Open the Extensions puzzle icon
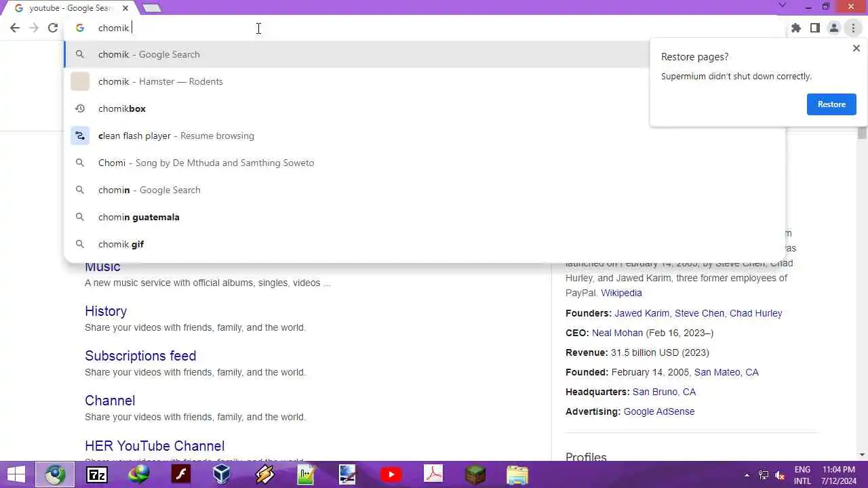The height and width of the screenshot is (488, 868). pos(796,28)
